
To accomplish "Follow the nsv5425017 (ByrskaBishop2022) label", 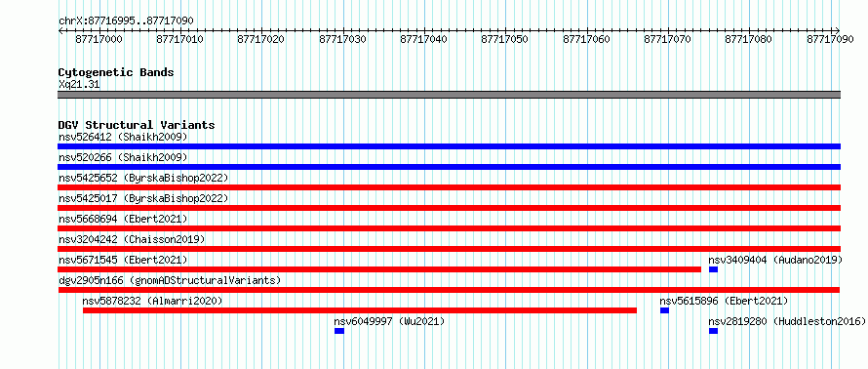I will point(143,198).
